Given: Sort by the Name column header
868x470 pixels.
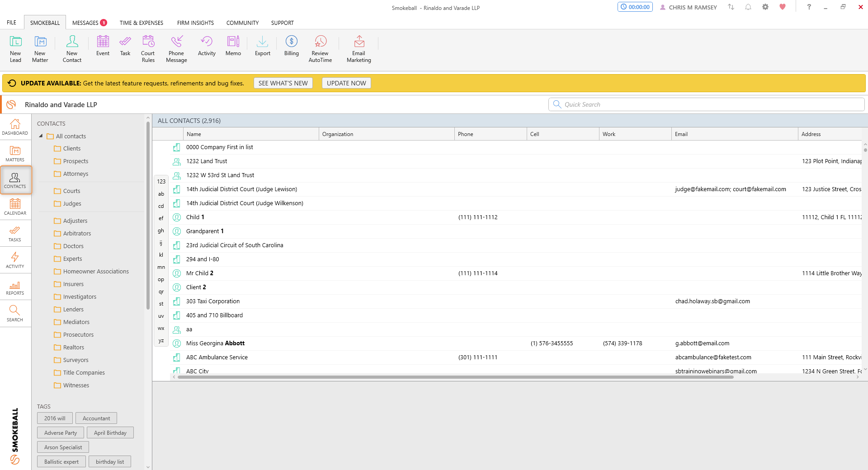Looking at the screenshot, I should coord(251,134).
